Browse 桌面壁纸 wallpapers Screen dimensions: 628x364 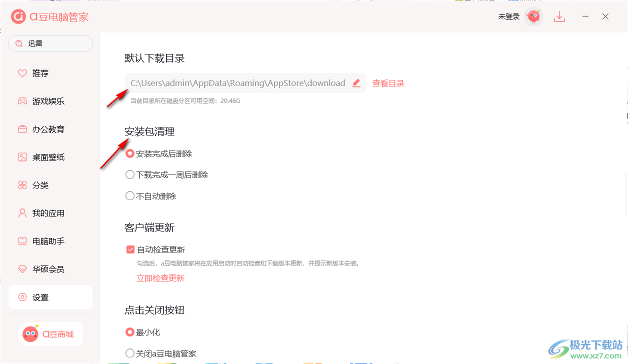tap(45, 156)
